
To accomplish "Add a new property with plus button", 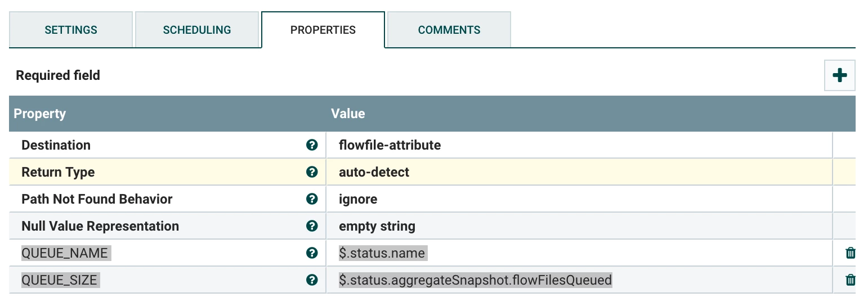I will point(840,75).
